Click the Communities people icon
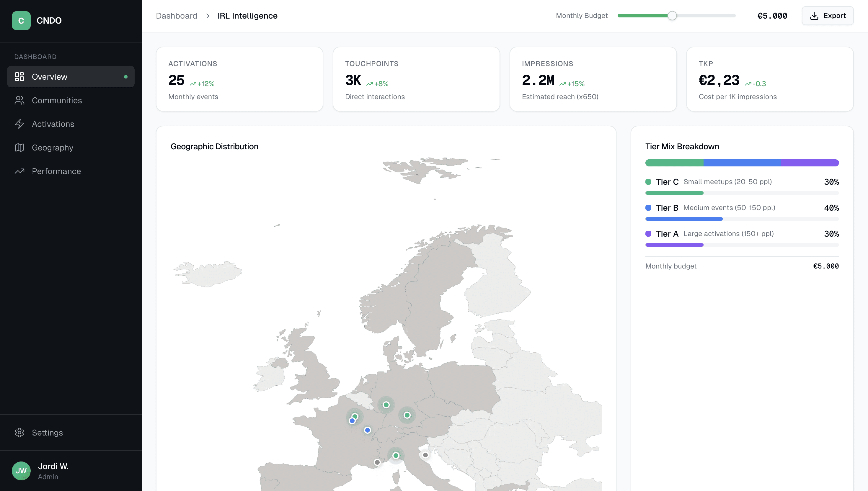The width and height of the screenshot is (868, 491). [19, 101]
